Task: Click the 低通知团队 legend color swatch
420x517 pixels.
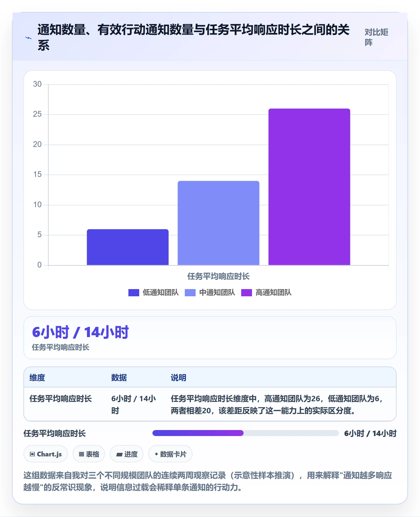Action: [x=133, y=292]
